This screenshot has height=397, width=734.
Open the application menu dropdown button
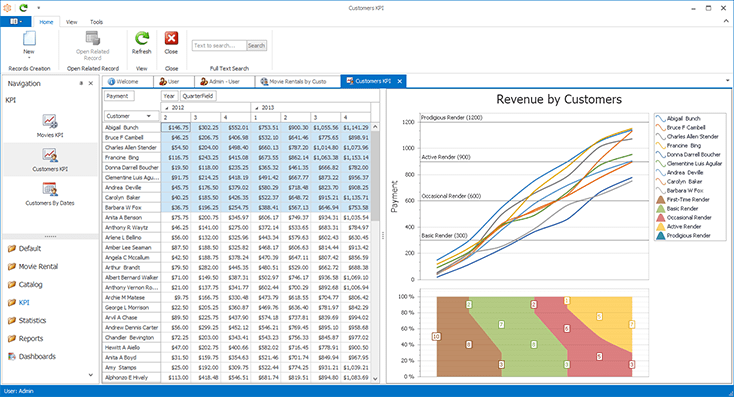[16, 22]
